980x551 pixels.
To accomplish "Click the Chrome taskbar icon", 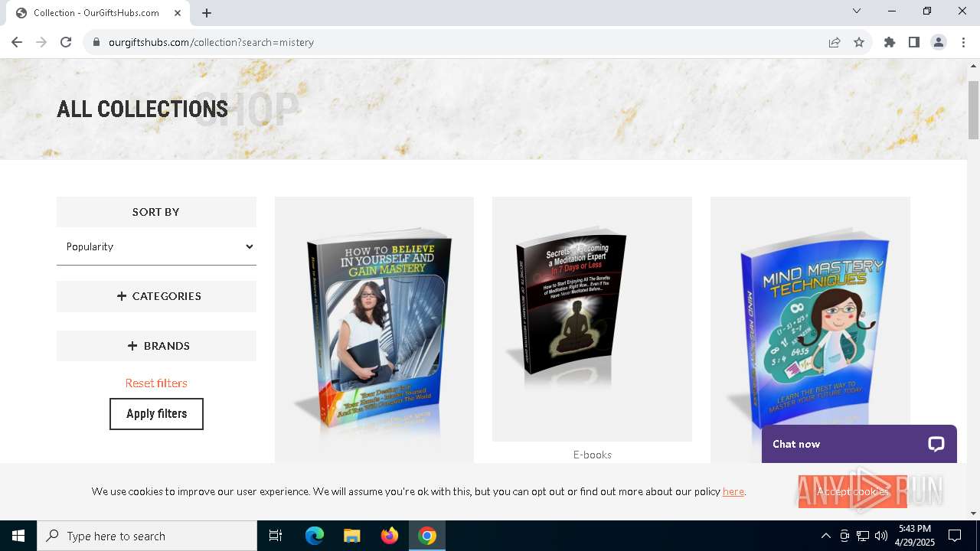I will point(427,536).
